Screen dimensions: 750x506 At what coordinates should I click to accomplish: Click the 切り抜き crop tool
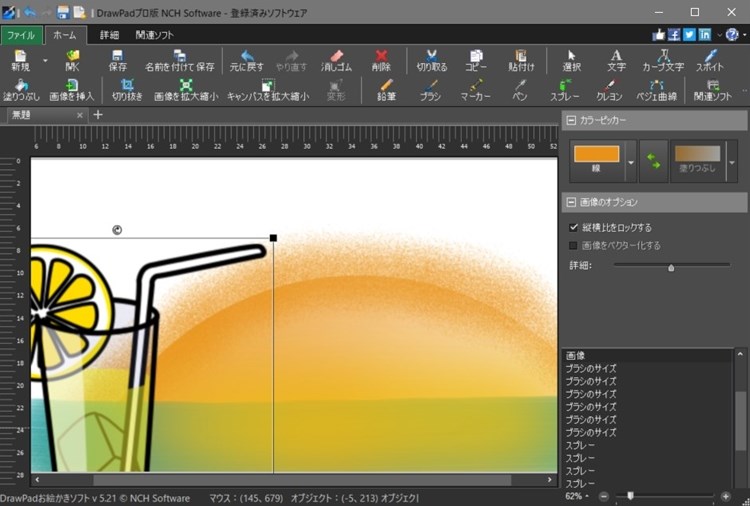click(x=127, y=90)
